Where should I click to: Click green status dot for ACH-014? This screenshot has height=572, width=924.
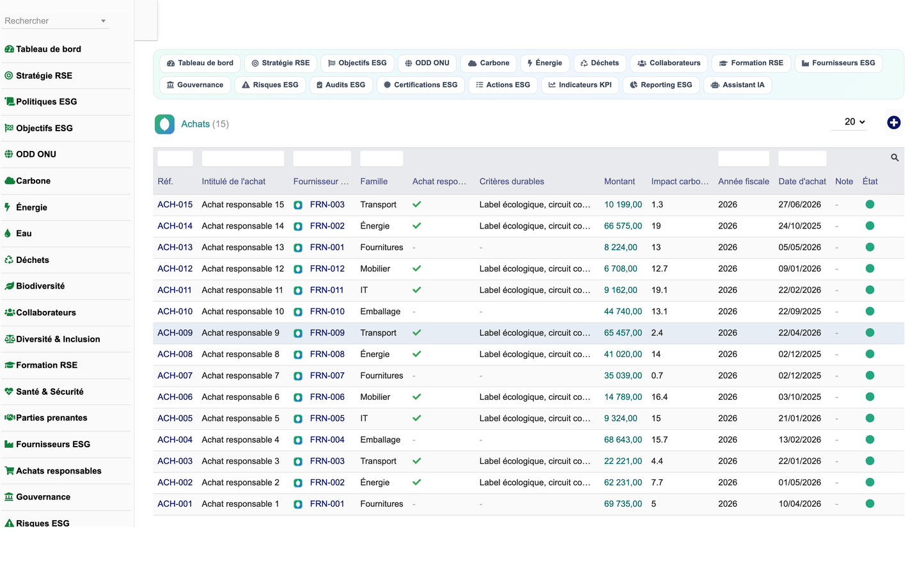click(x=870, y=226)
